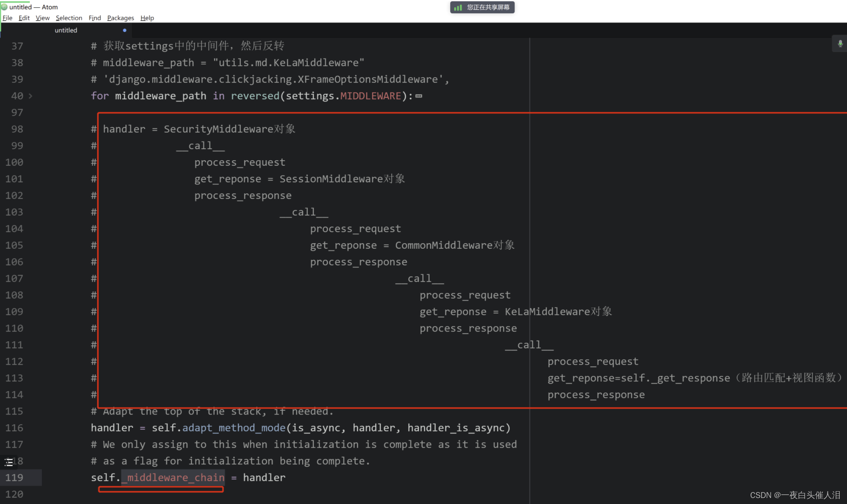Screen dimensions: 847x504
Task: Click __call__ on line 107
Action: click(419, 279)
